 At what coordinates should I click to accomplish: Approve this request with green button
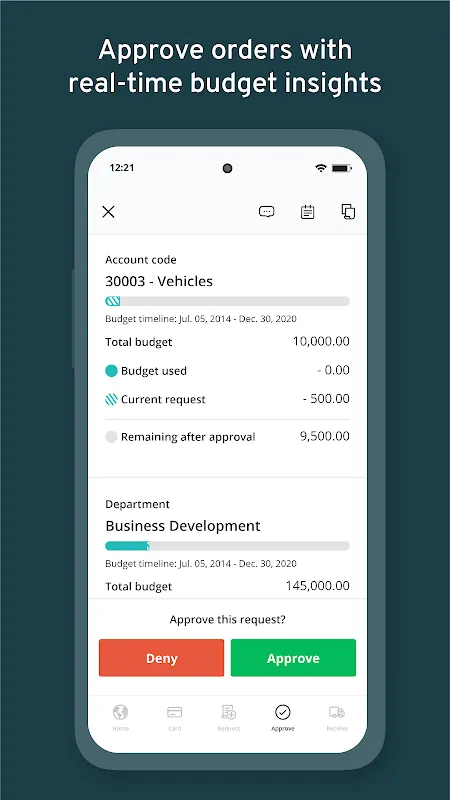coord(293,658)
